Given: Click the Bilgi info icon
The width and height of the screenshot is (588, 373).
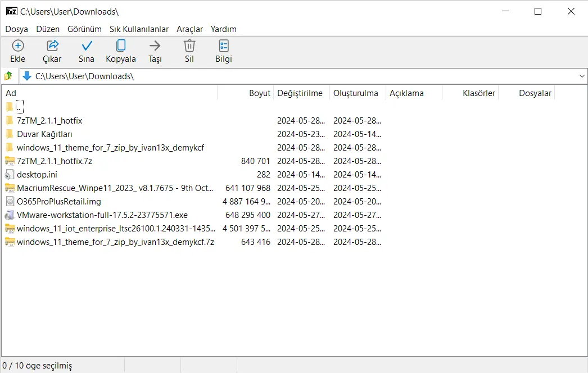Looking at the screenshot, I should [x=224, y=46].
